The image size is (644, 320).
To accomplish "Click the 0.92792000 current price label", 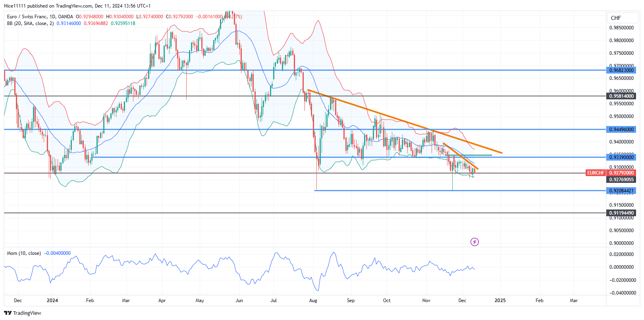I will (621, 173).
